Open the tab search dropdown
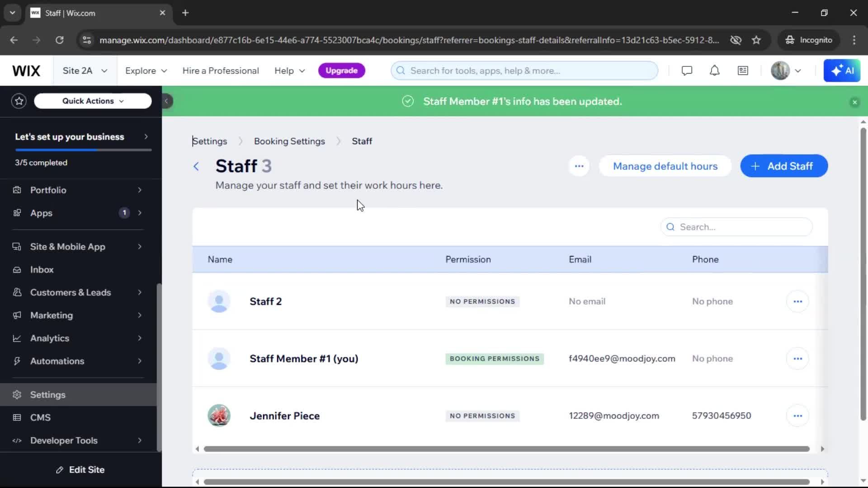 pyautogui.click(x=13, y=13)
